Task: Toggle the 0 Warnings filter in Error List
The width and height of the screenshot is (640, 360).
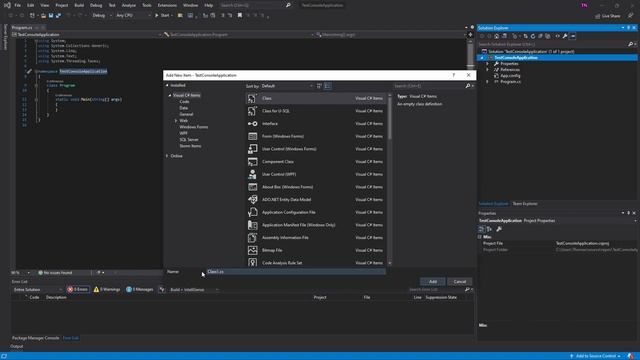Action: (x=107, y=289)
